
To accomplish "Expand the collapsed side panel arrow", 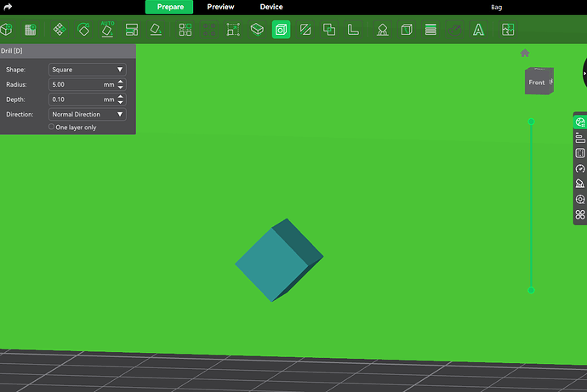I will click(x=584, y=73).
